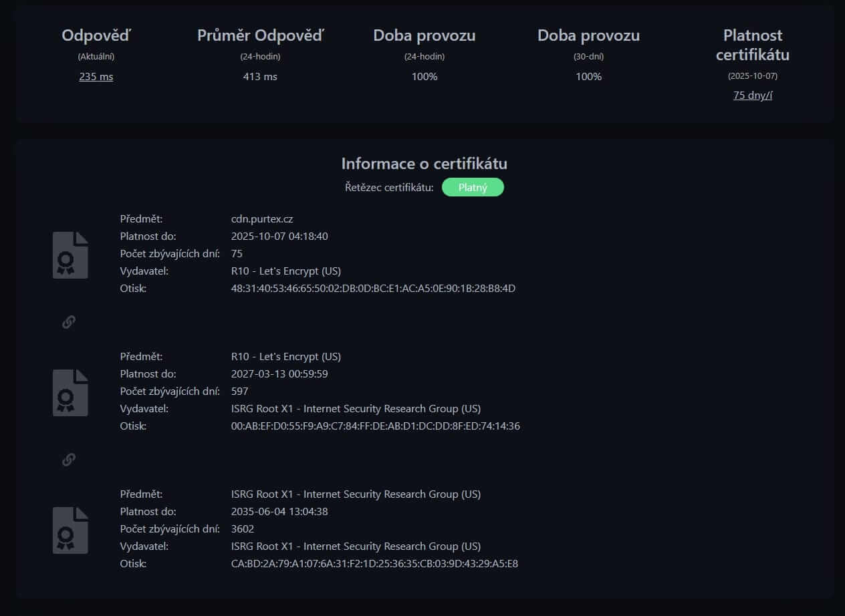Click the fingerprint starting 00:AB:EF:D0
This screenshot has width=845, height=616.
(375, 426)
